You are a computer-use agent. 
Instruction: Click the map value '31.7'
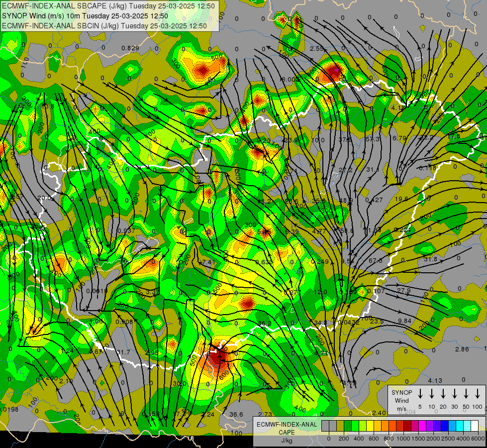[123, 352]
